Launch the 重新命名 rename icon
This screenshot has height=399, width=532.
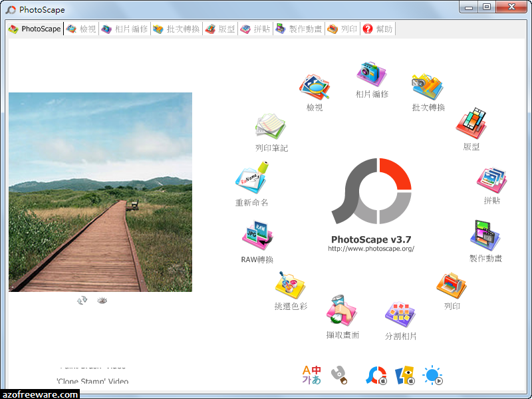point(252,178)
